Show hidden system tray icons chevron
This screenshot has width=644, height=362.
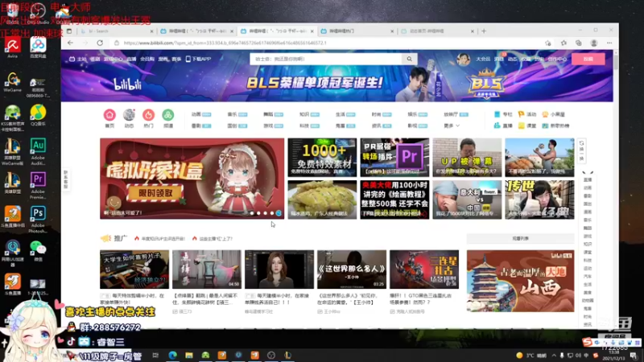554,356
